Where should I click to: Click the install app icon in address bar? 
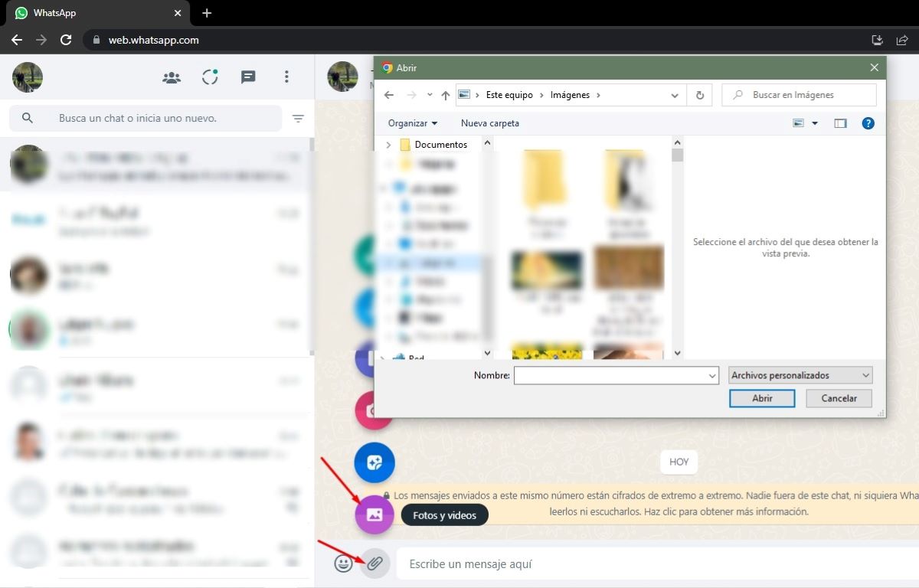pos(878,40)
